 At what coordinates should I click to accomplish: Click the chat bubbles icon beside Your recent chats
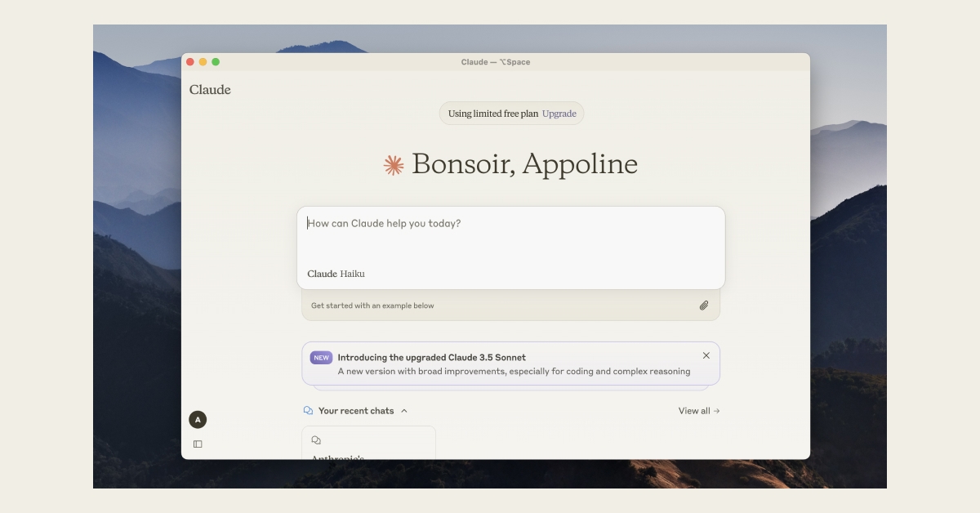coord(308,411)
